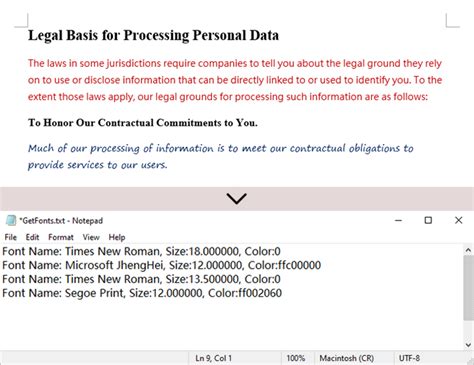The height and width of the screenshot is (365, 474).
Task: Open the Help menu
Action: coord(117,237)
